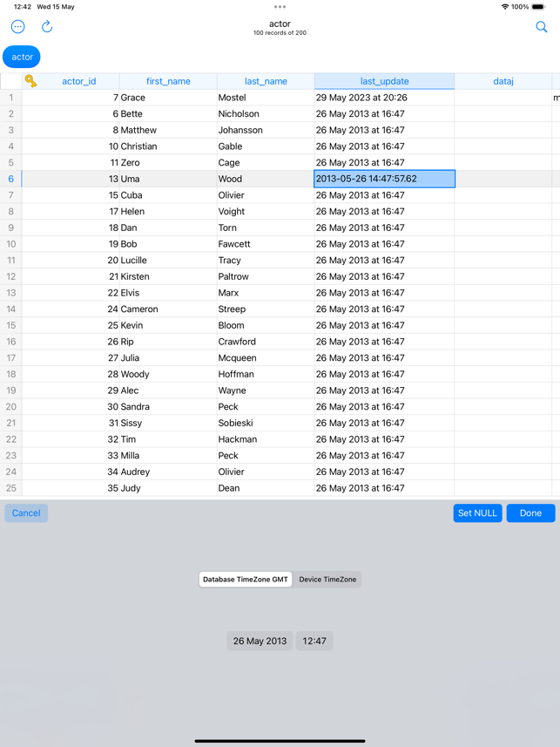560x747 pixels.
Task: Select Database TimeZone GMT option
Action: (246, 580)
